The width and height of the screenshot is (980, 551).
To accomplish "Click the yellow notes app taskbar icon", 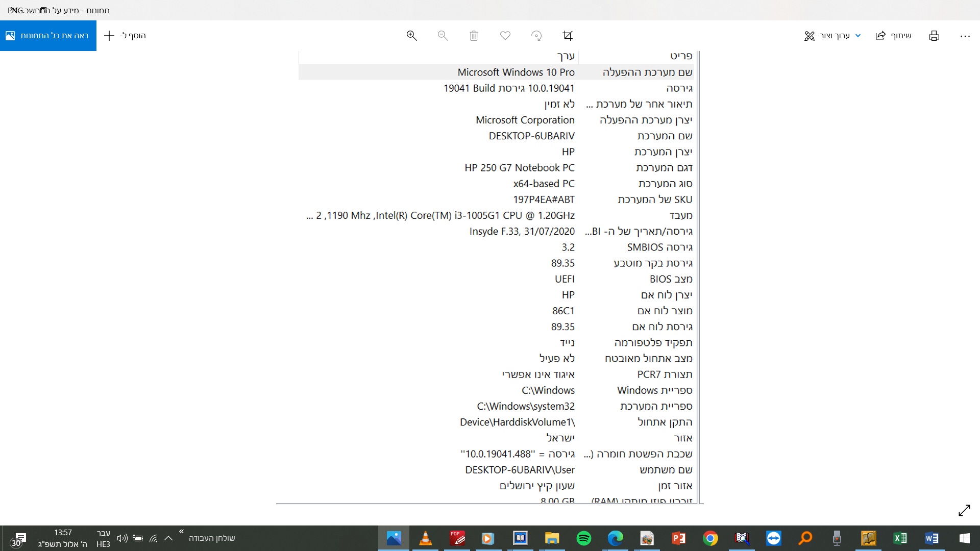I will pyautogui.click(x=868, y=538).
